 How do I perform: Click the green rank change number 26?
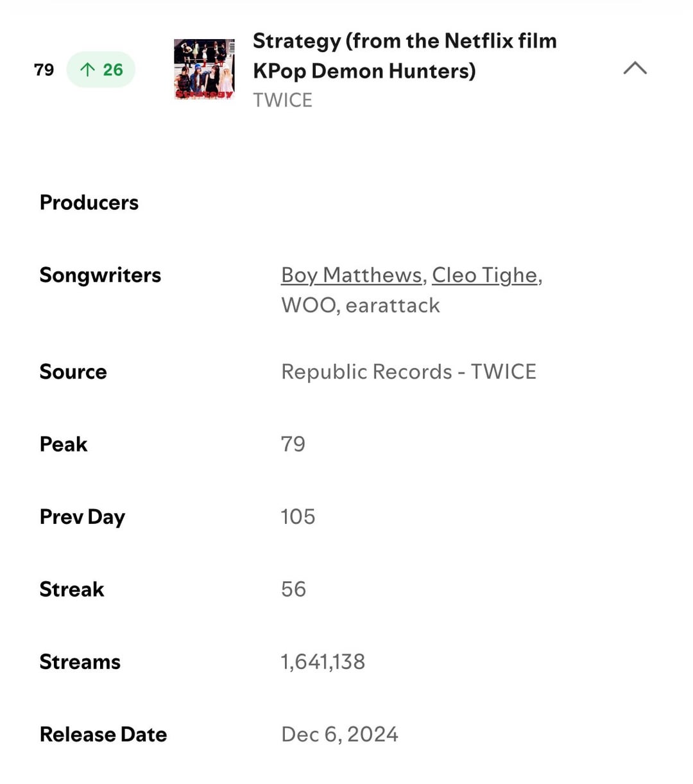click(x=113, y=69)
